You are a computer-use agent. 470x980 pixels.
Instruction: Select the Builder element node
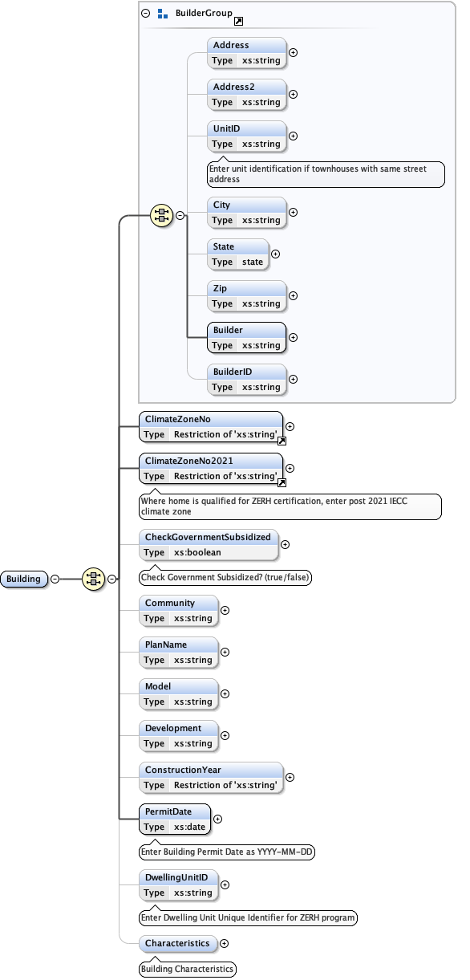click(246, 338)
